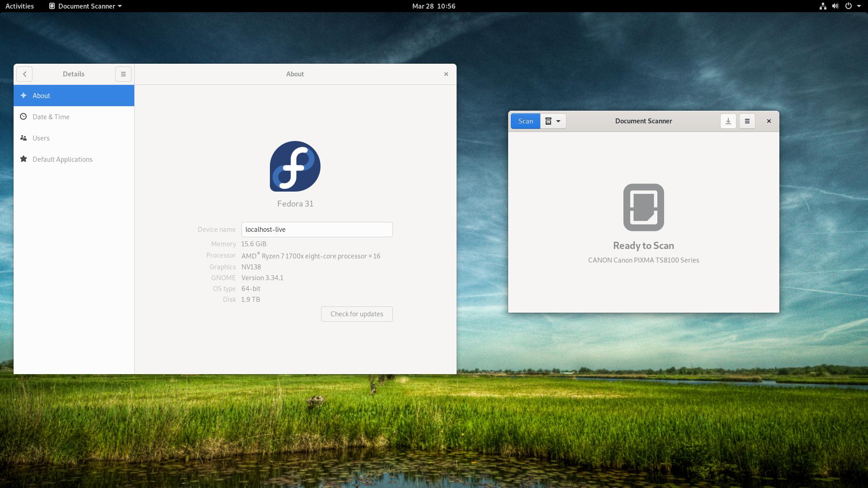Click the scanner device icon in ready state
The height and width of the screenshot is (488, 868).
643,207
